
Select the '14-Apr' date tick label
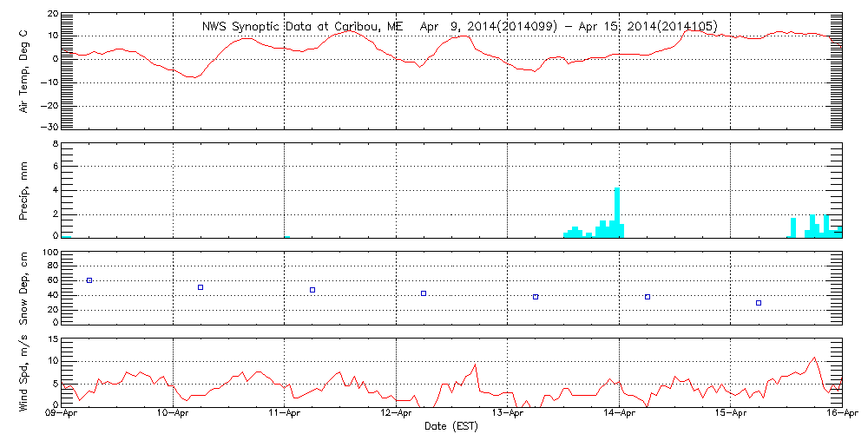click(619, 415)
